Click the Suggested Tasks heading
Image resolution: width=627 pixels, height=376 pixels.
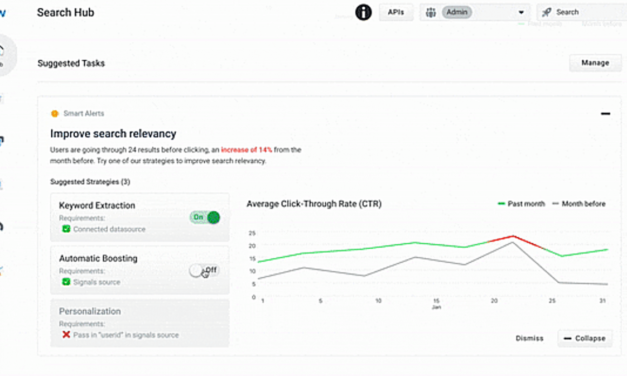tap(71, 63)
